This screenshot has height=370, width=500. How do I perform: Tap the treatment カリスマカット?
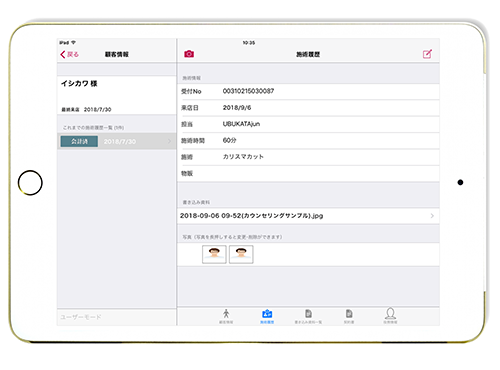pyautogui.click(x=243, y=157)
